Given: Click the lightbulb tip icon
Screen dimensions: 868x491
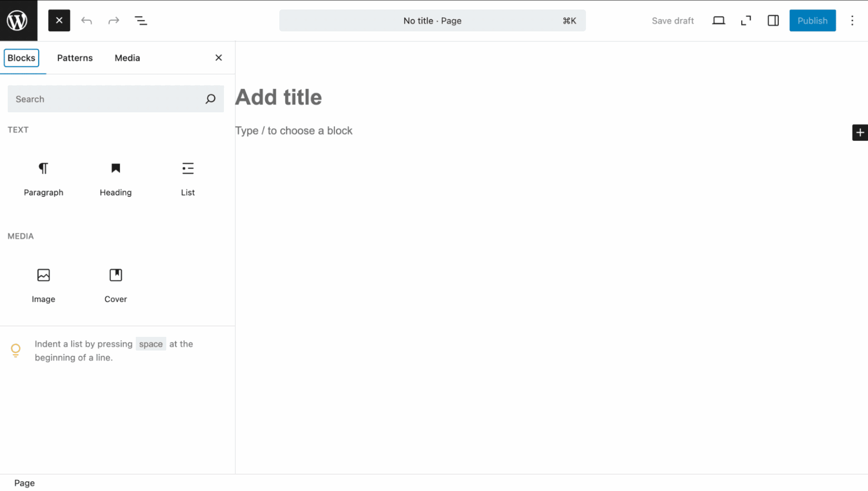Looking at the screenshot, I should coord(15,351).
